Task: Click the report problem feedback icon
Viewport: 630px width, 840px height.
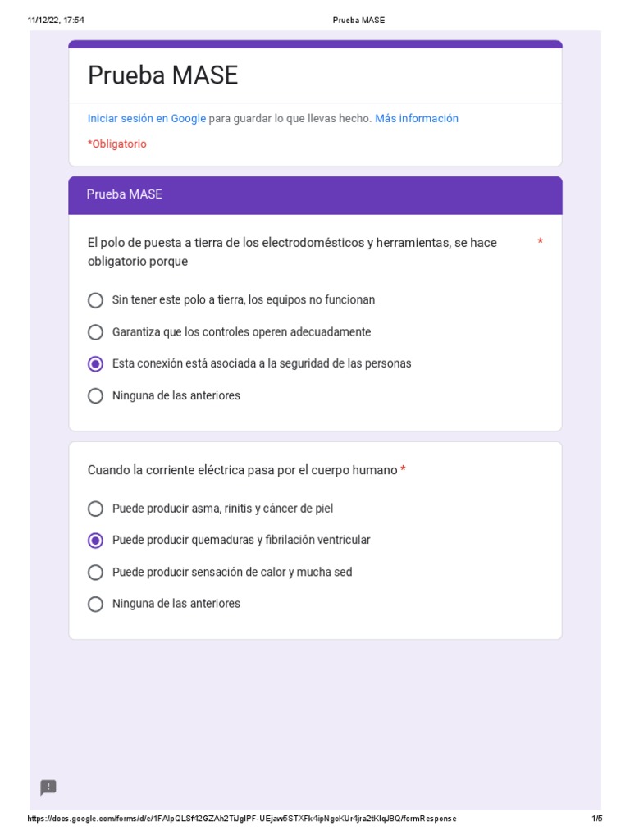Action: 48,787
